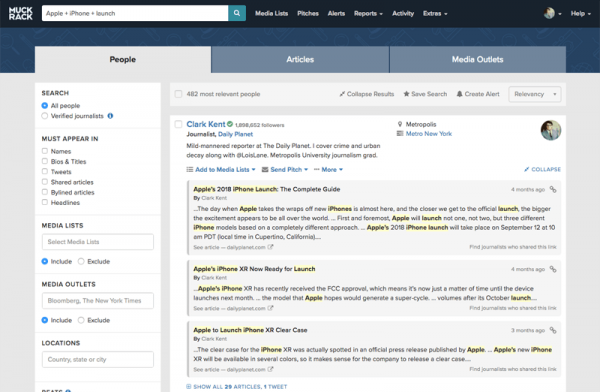
Task: Open Send Pitch dropdown
Action: 285,170
